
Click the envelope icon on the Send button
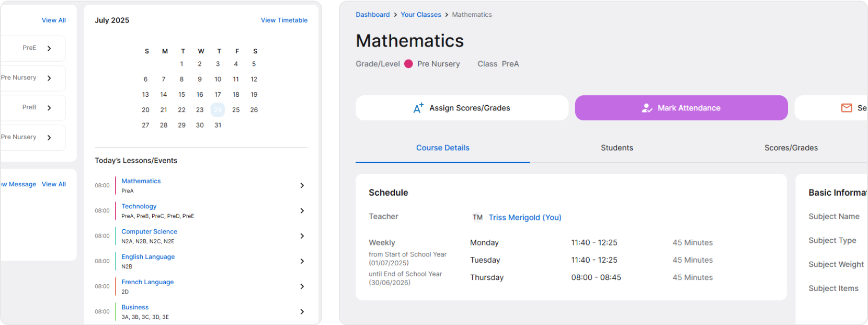click(x=847, y=108)
